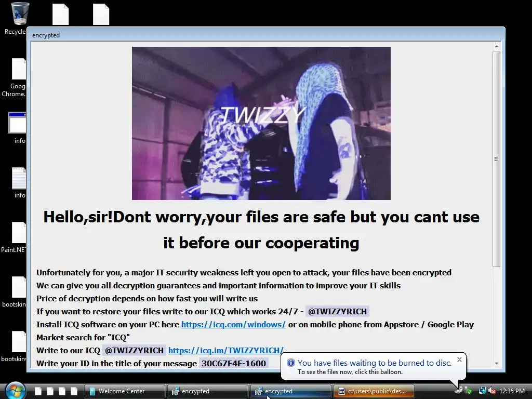Click highlighted @TWIZZYRICH after 'Write to our ICQ'
Image resolution: width=532 pixels, height=399 pixels.
tap(134, 350)
